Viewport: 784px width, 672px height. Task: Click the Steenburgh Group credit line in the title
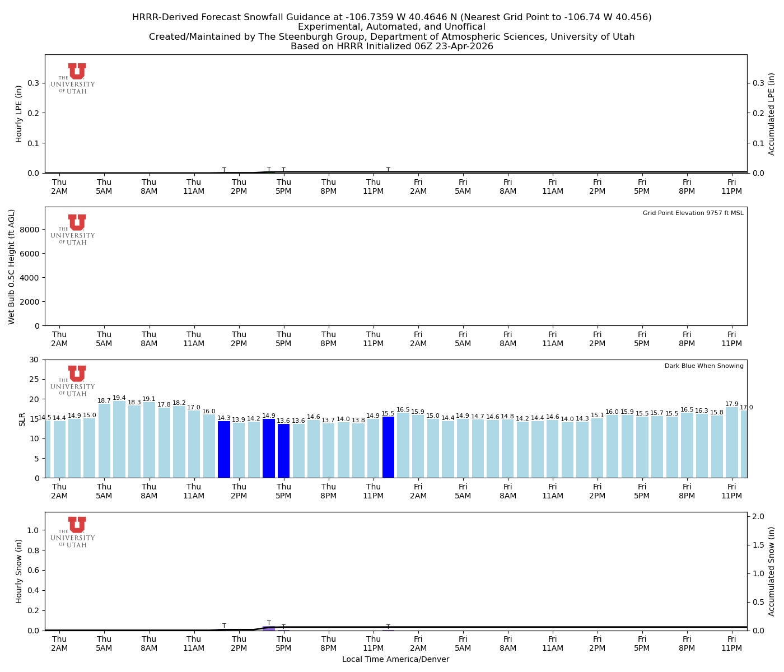click(x=392, y=37)
